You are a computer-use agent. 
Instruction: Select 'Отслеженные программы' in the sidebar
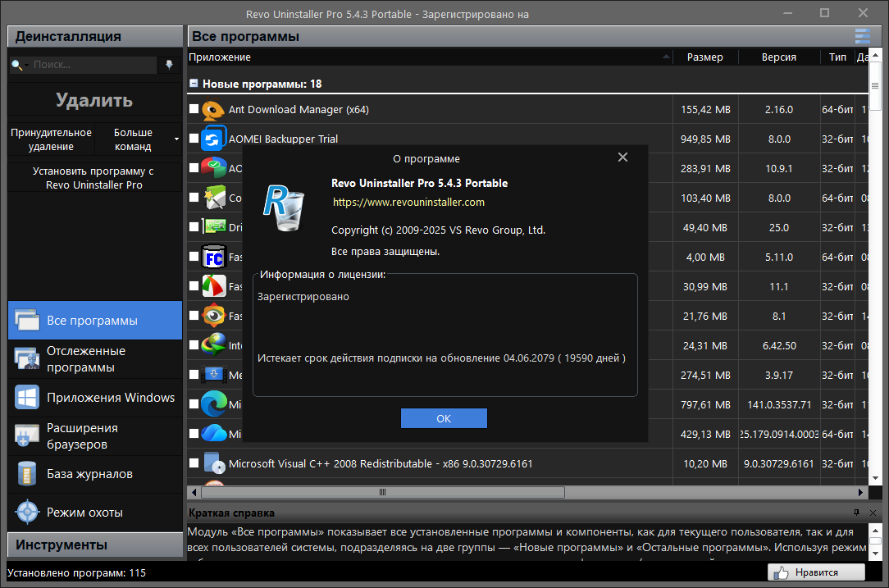pyautogui.click(x=86, y=359)
